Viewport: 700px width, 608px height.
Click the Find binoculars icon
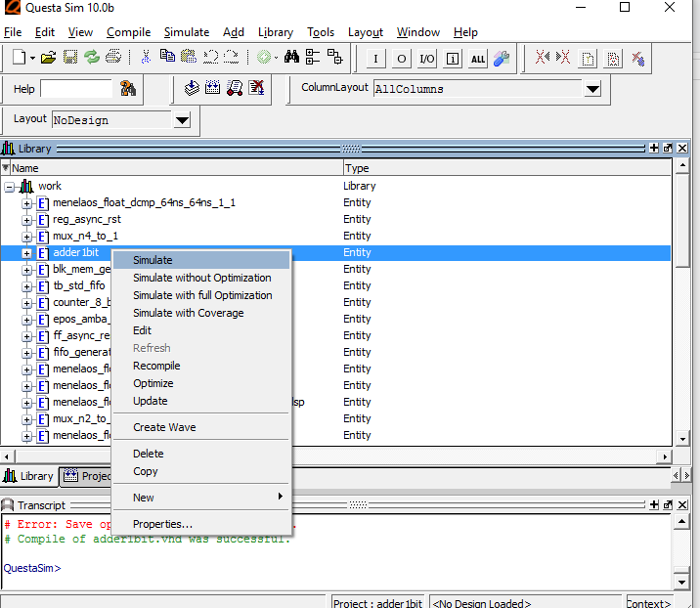coord(291,57)
